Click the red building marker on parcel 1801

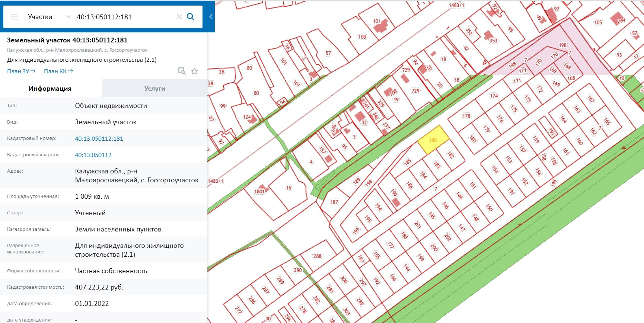click(x=262, y=188)
